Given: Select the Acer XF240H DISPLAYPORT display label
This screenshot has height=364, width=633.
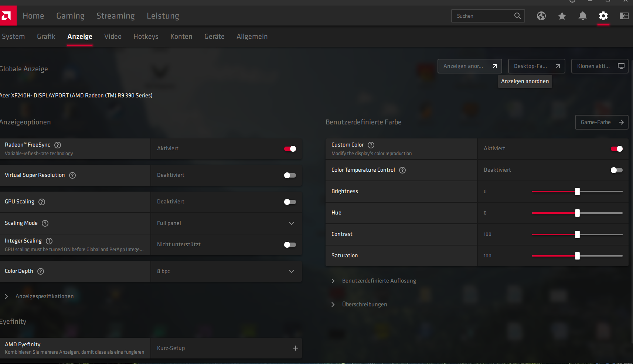Looking at the screenshot, I should (x=76, y=96).
